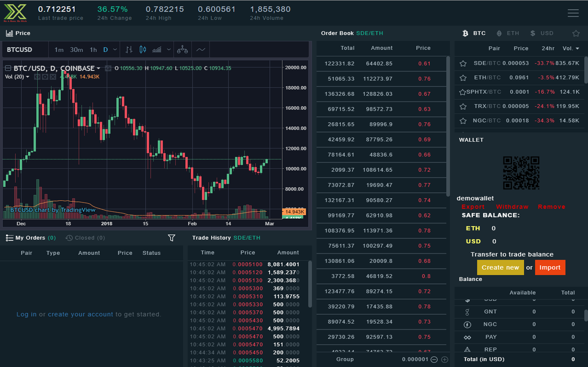Click the balance list scrollbar
The image size is (588, 367).
pos(585,315)
